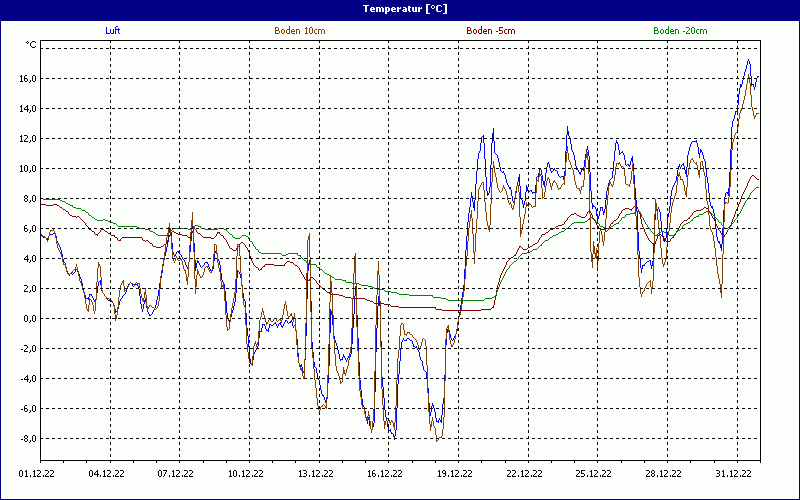Pick the 13.12.22 date on the x-axis
The height and width of the screenshot is (500, 800).
click(315, 475)
